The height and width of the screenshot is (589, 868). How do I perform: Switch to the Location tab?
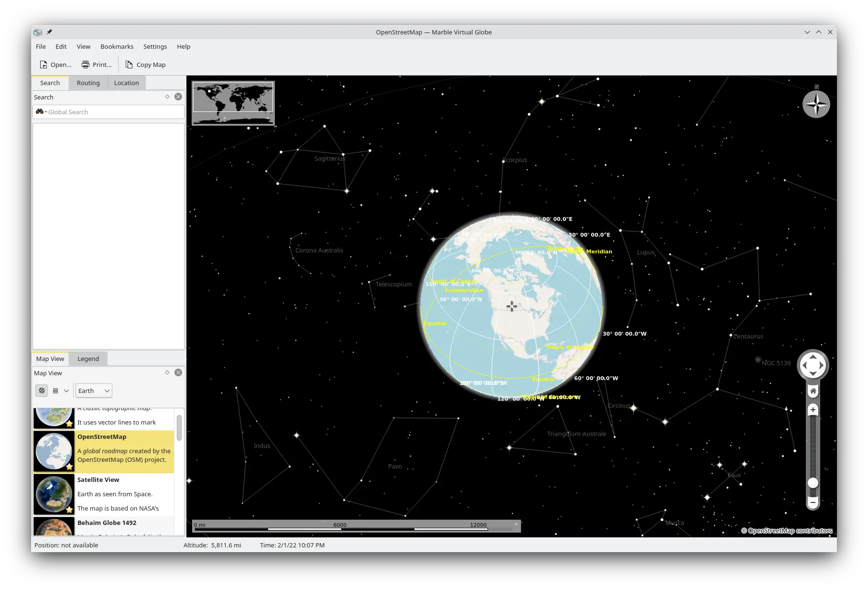tap(127, 83)
